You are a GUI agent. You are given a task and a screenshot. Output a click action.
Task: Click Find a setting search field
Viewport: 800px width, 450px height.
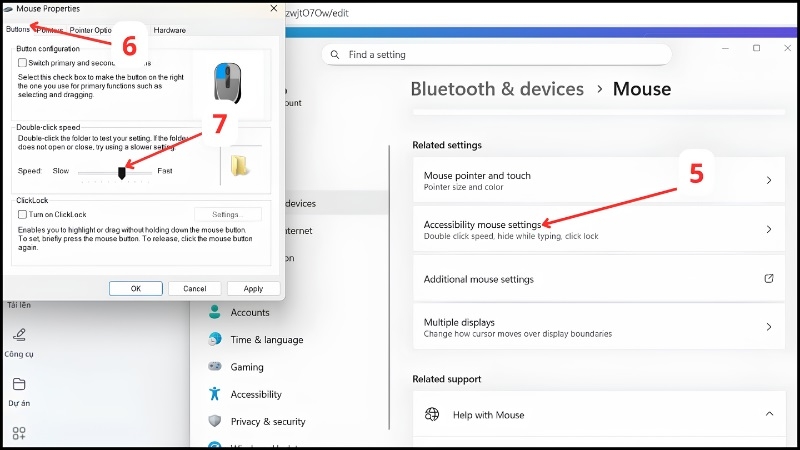[x=496, y=55]
